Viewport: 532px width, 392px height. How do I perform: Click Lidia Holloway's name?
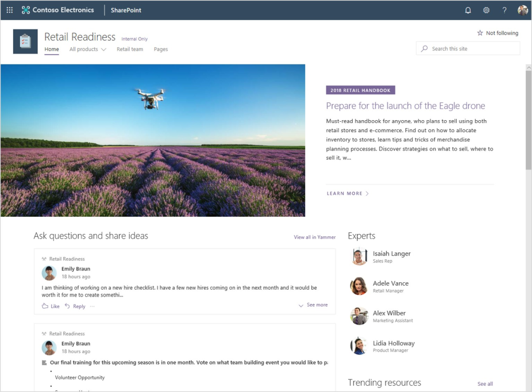[394, 343]
